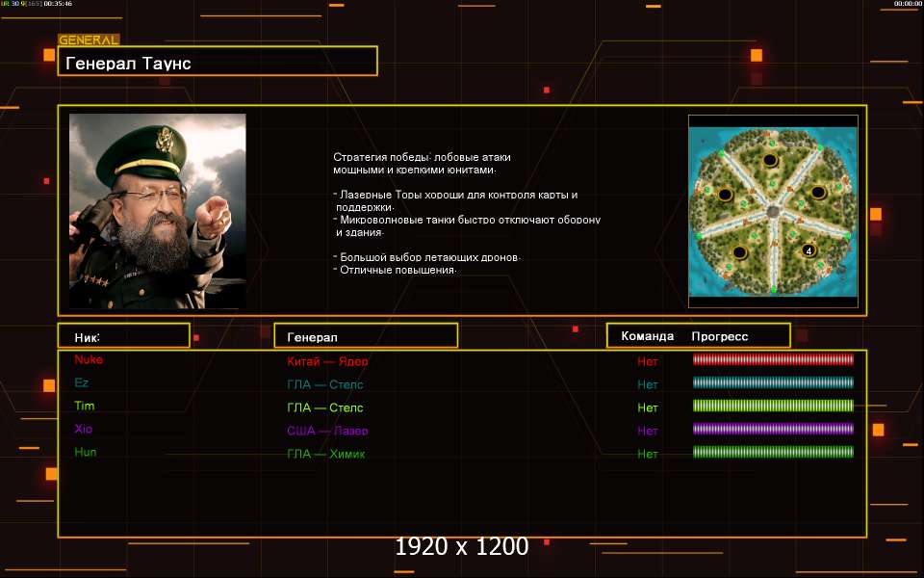Click the Команда header label

tap(647, 336)
